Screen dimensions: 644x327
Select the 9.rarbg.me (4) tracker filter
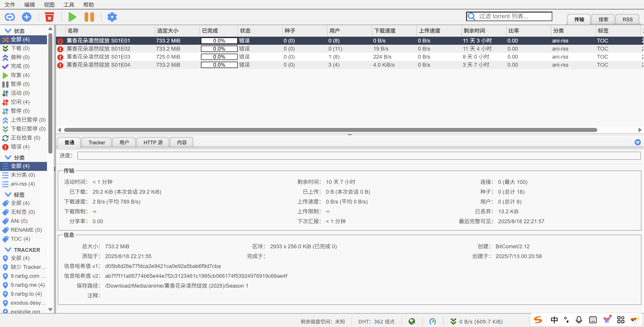tap(23, 285)
